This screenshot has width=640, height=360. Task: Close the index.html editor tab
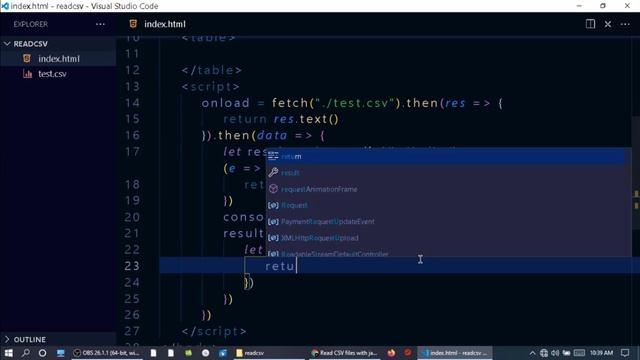(608, 24)
